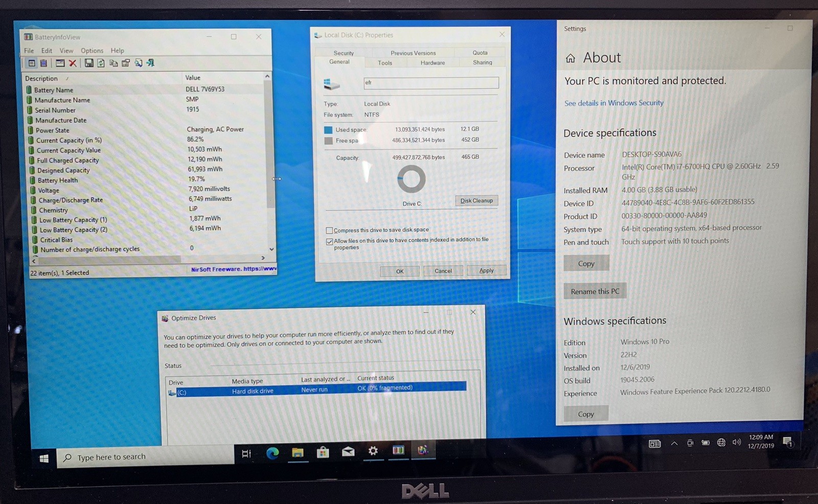Enable Compress this drive to save disk space
The image size is (818, 504).
[x=329, y=231]
